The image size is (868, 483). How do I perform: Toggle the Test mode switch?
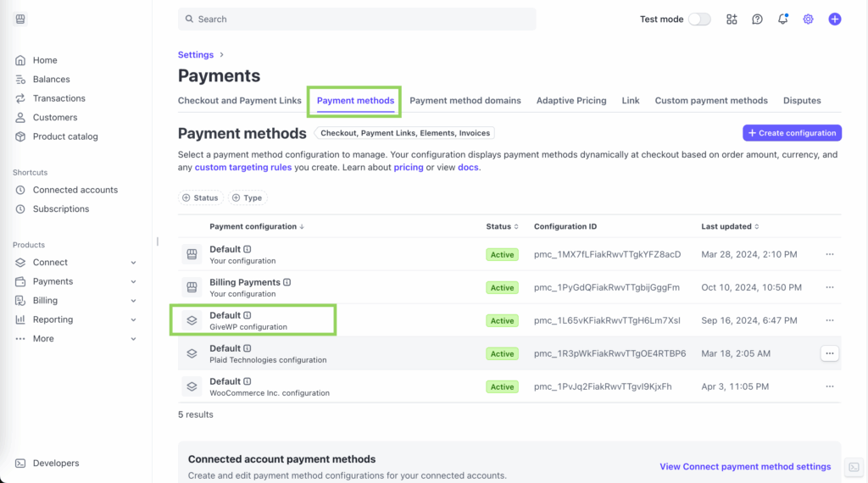coord(698,19)
